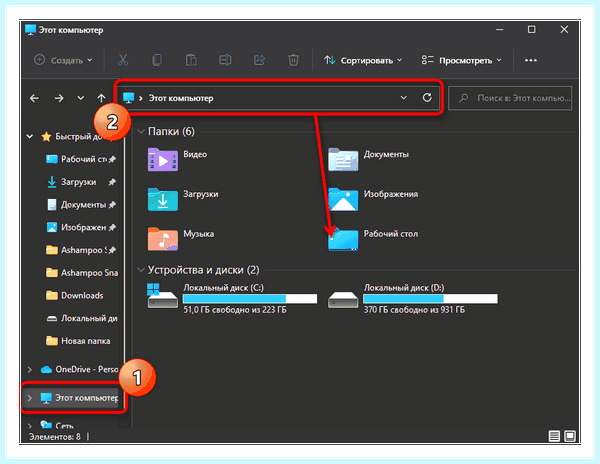Collapse Быстрый доступ tree node

[30, 137]
